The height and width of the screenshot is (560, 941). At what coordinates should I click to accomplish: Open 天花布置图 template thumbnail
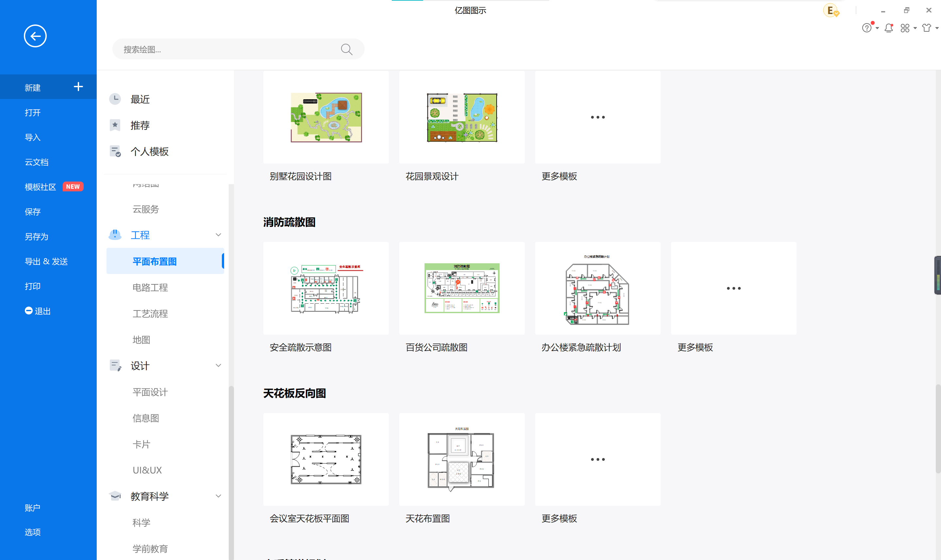462,459
